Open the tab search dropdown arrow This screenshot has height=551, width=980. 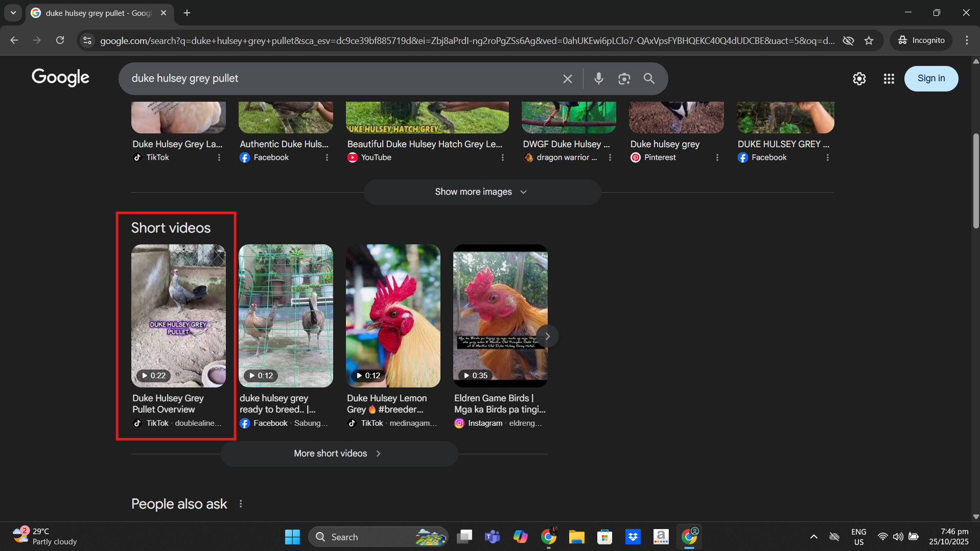coord(13,13)
